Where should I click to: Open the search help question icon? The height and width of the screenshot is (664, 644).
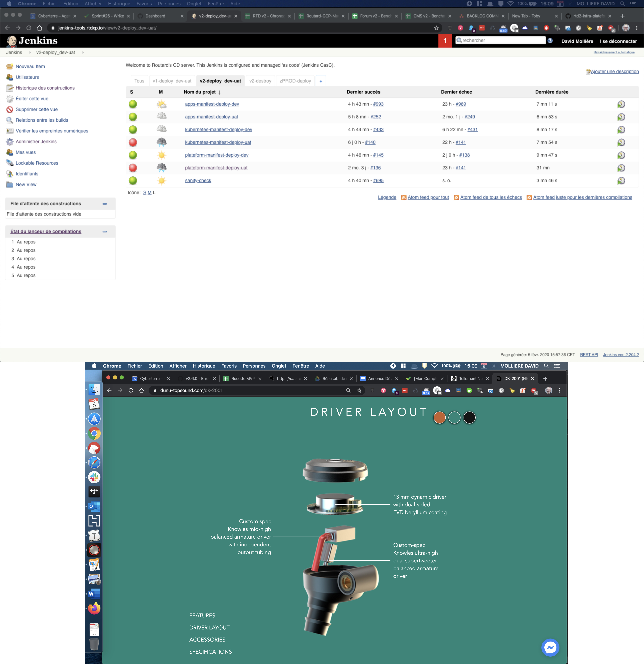(x=550, y=41)
